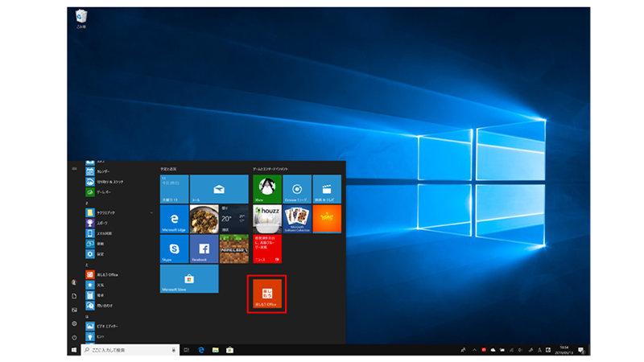The image size is (644, 362).
Task: Open Edge from the taskbar
Action: (x=201, y=350)
